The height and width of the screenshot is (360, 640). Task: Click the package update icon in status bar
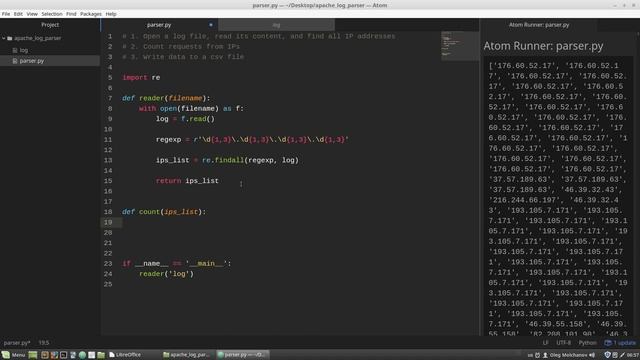(608, 343)
